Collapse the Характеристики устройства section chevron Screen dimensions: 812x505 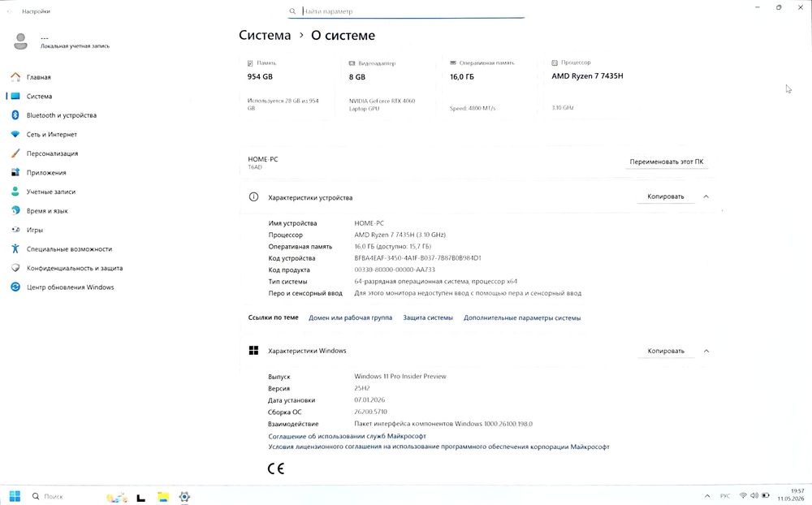[706, 196]
